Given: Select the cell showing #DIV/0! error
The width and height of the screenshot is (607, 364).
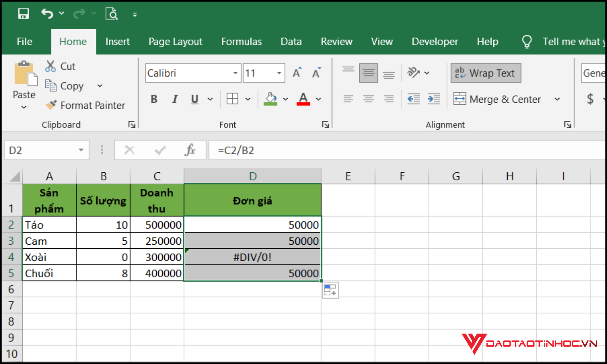Looking at the screenshot, I should 253,256.
